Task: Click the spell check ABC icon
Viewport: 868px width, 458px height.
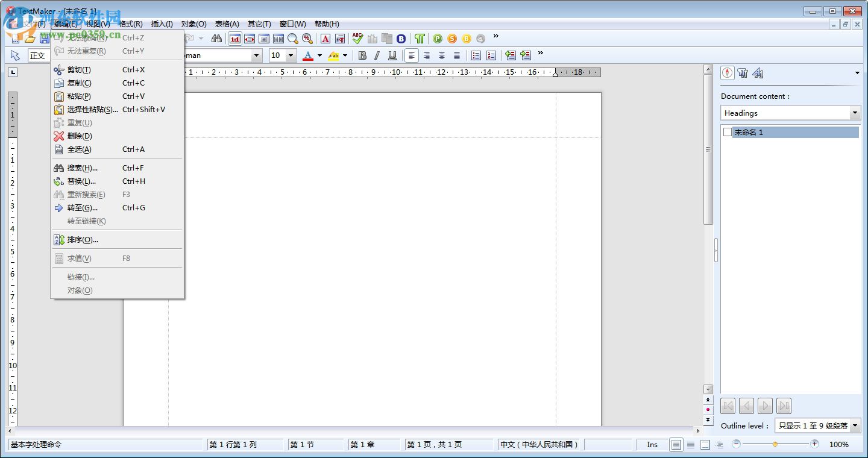Action: [357, 39]
